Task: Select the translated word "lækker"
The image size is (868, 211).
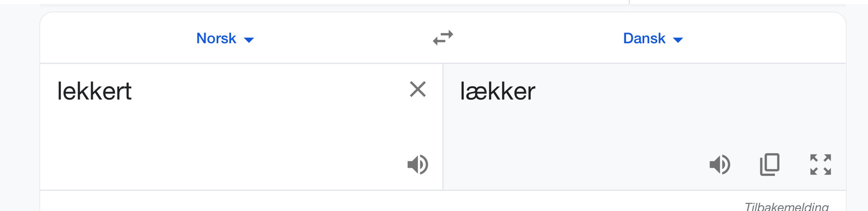Action: [497, 91]
